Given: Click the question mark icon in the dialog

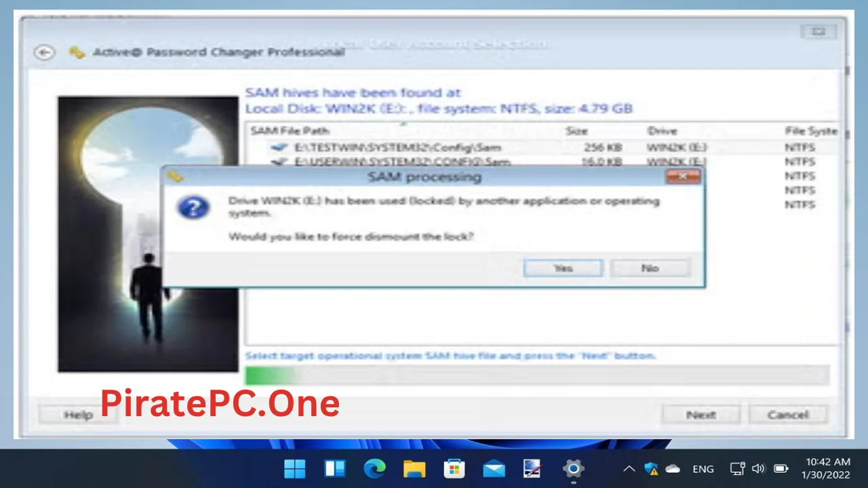Looking at the screenshot, I should click(193, 207).
